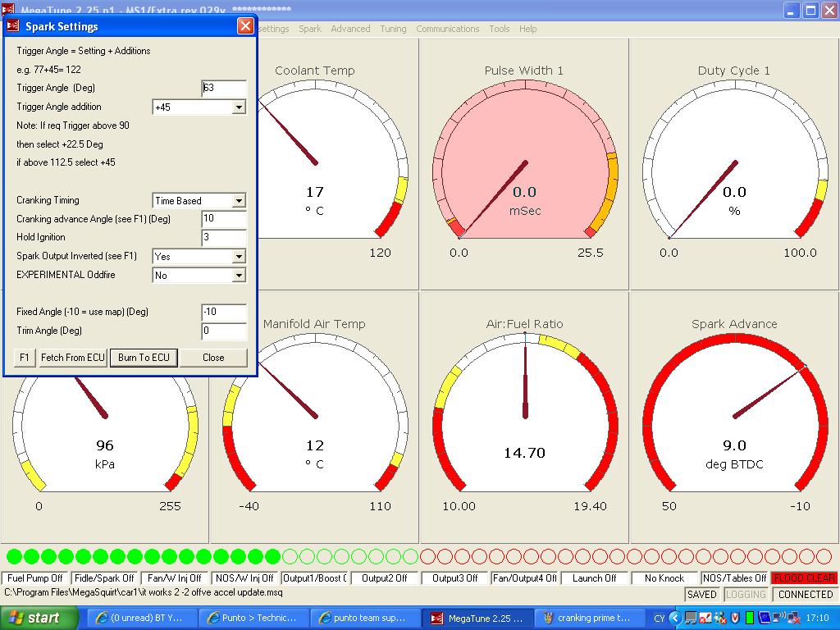This screenshot has height=630, width=840.
Task: Click the MegaTune main window title icon
Action: click(8, 8)
